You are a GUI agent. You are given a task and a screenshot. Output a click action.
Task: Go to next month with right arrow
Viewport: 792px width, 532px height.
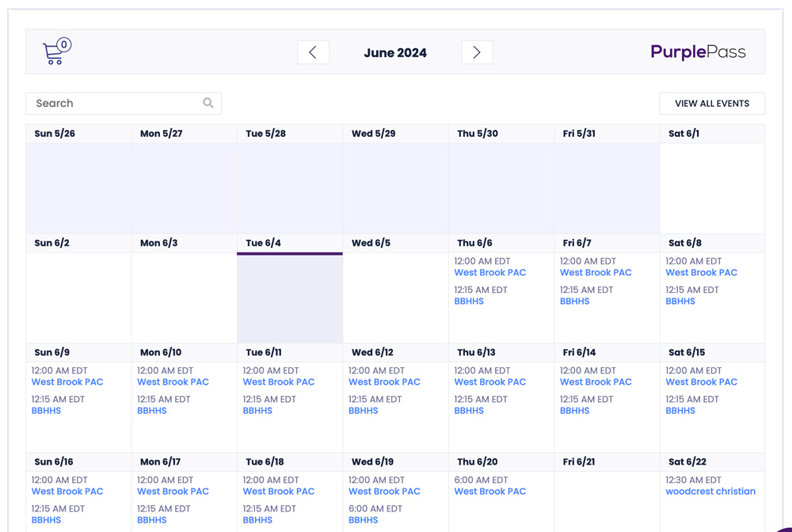[477, 51]
